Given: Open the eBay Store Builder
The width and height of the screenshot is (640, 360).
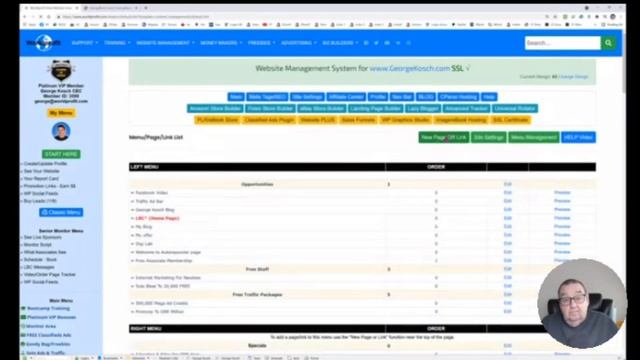Looking at the screenshot, I should 321,108.
